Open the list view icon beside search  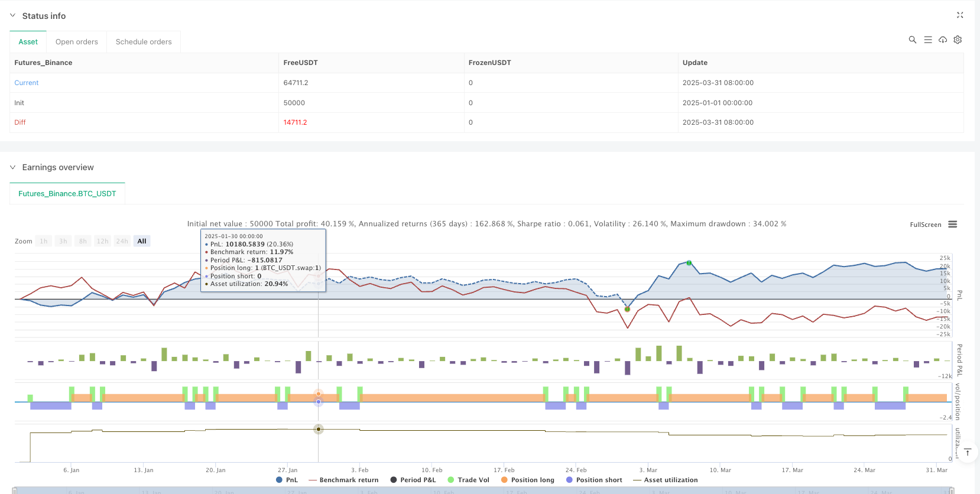[927, 40]
